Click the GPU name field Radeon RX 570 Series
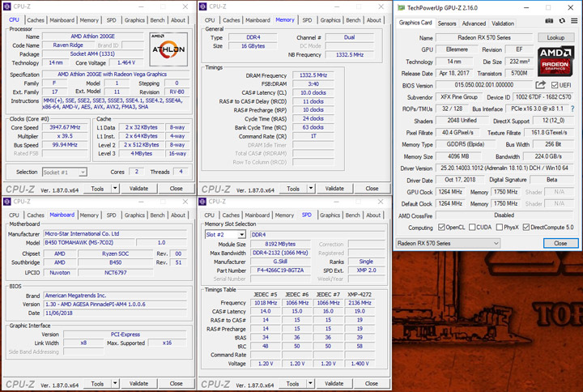The image size is (583, 392). pos(484,37)
